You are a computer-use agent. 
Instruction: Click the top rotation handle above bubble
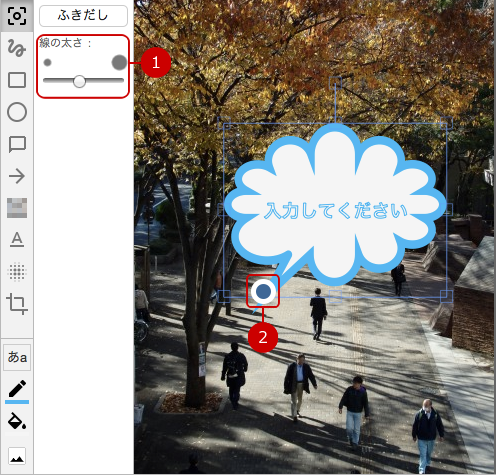[335, 82]
